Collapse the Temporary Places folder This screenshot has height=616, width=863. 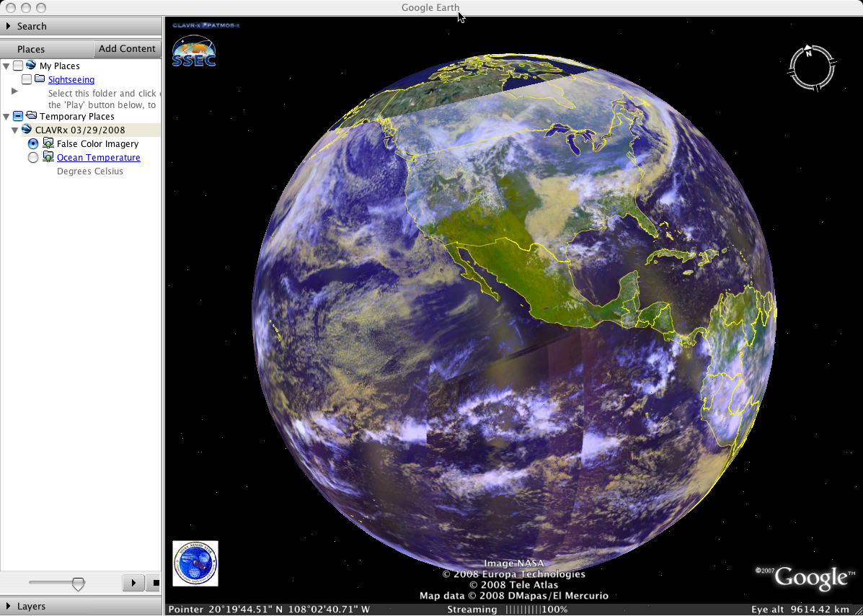[6, 116]
